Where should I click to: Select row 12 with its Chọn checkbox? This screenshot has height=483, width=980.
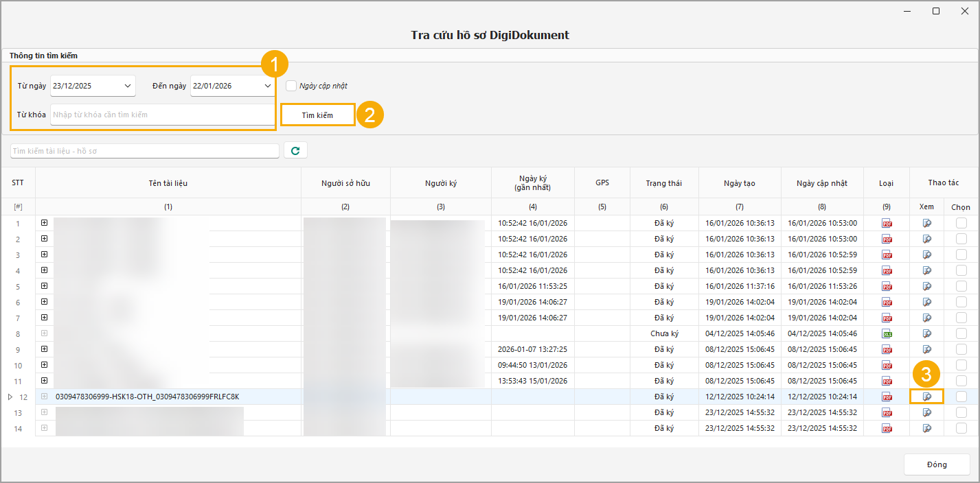(x=961, y=397)
